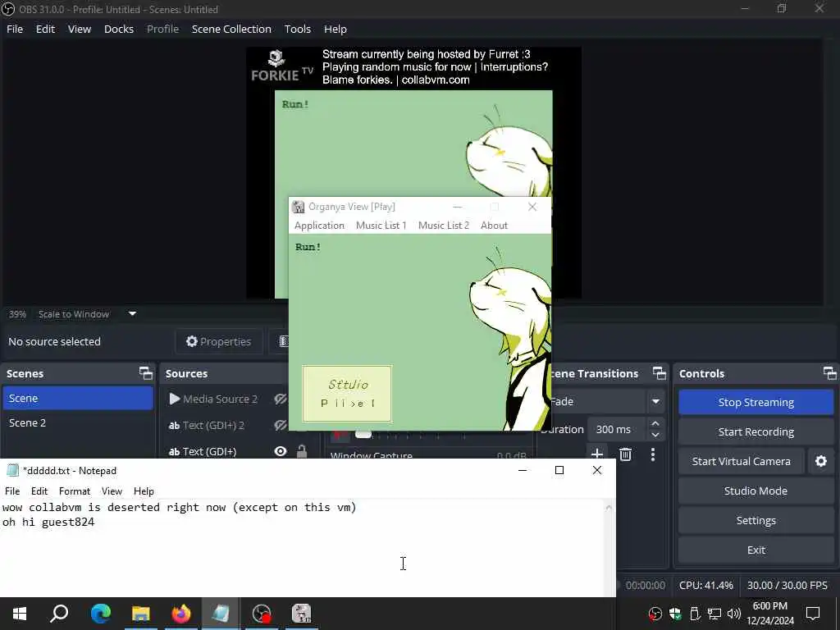The image size is (840, 630).
Task: Click the 300 ms duration field
Action: coord(617,429)
